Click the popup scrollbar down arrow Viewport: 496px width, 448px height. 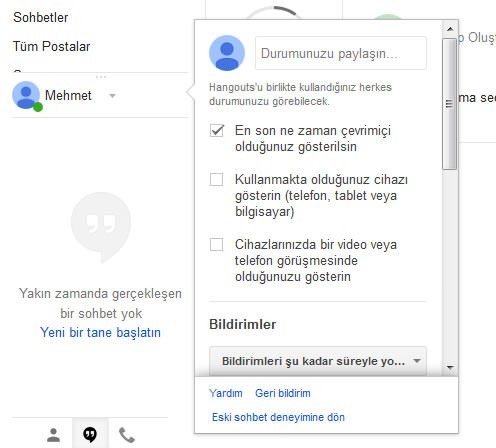point(450,367)
